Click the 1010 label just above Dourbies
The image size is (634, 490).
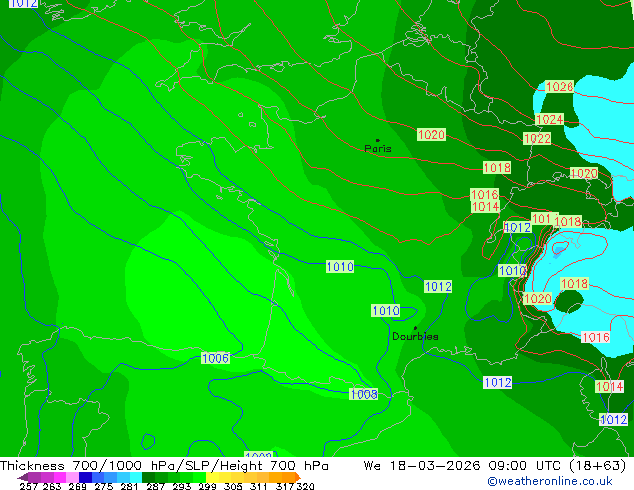click(386, 311)
